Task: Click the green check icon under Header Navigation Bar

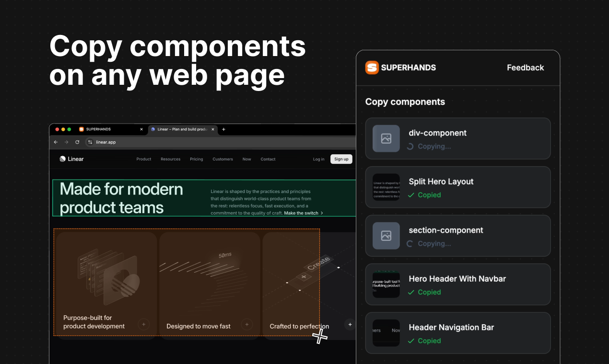Action: (411, 341)
